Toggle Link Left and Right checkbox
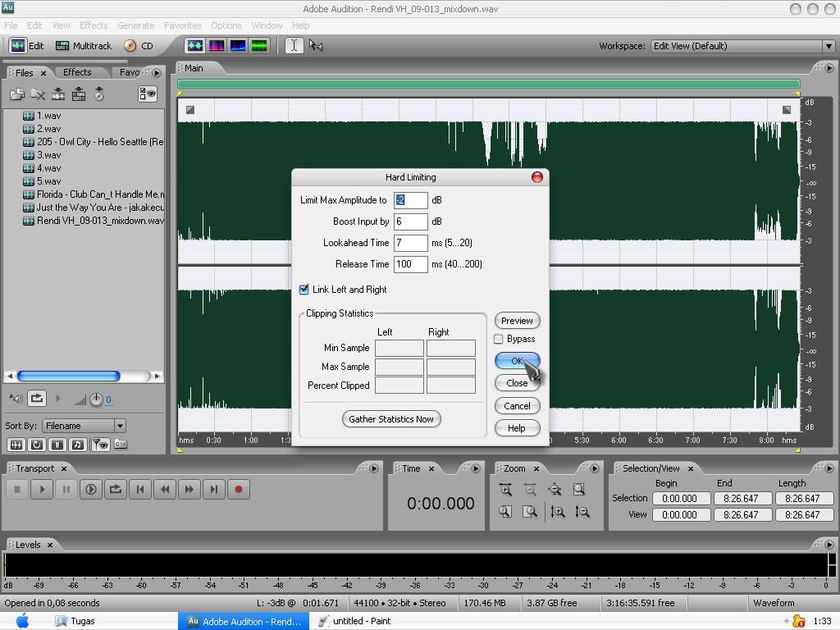Viewport: 840px width, 630px height. 304,290
